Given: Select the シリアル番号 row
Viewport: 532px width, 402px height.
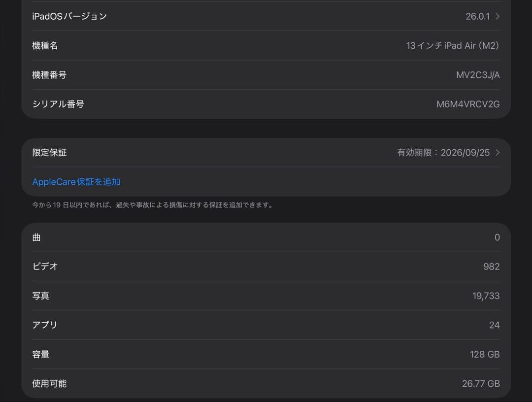Looking at the screenshot, I should (x=266, y=104).
